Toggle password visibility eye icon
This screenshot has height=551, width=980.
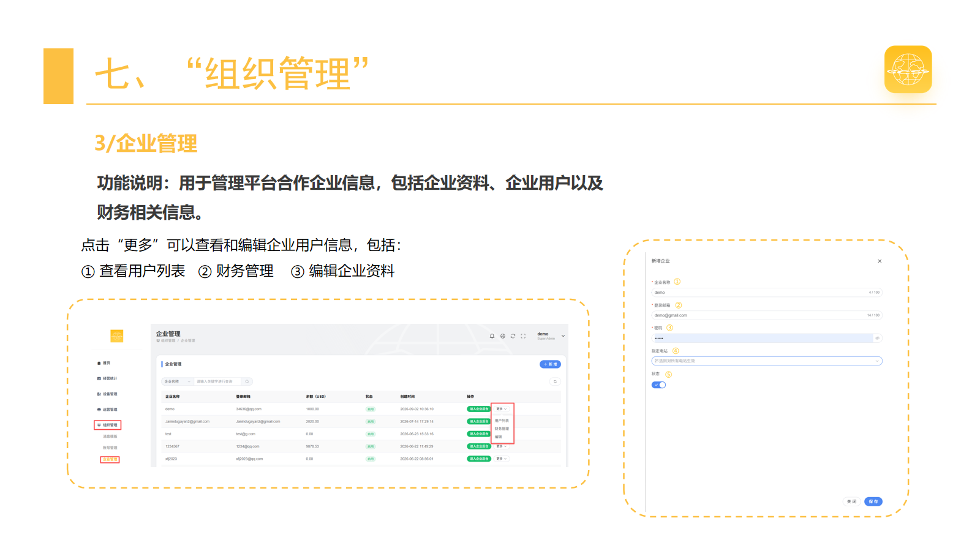coord(877,338)
